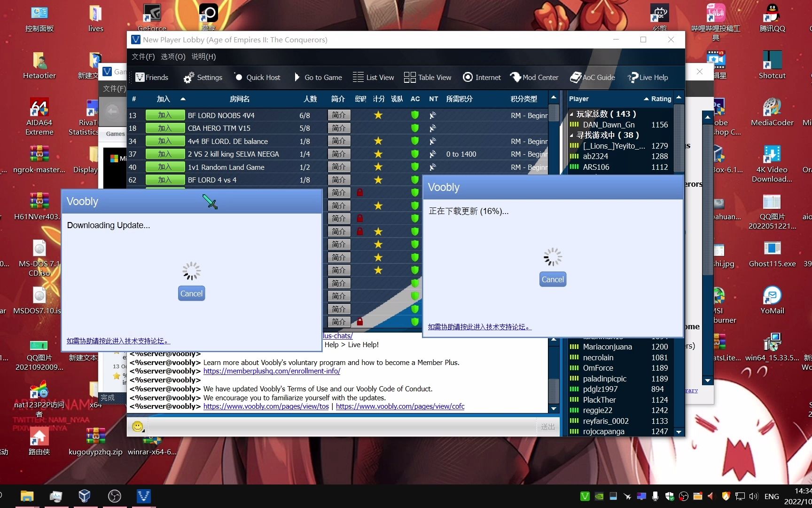Open 简介 info for CBA HERO TTM V15
The height and width of the screenshot is (508, 812).
coord(339,128)
